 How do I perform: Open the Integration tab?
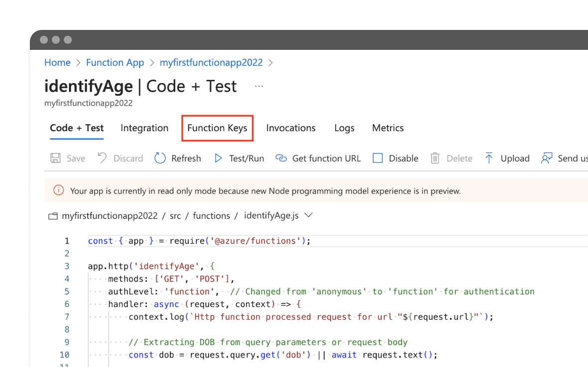pyautogui.click(x=145, y=128)
